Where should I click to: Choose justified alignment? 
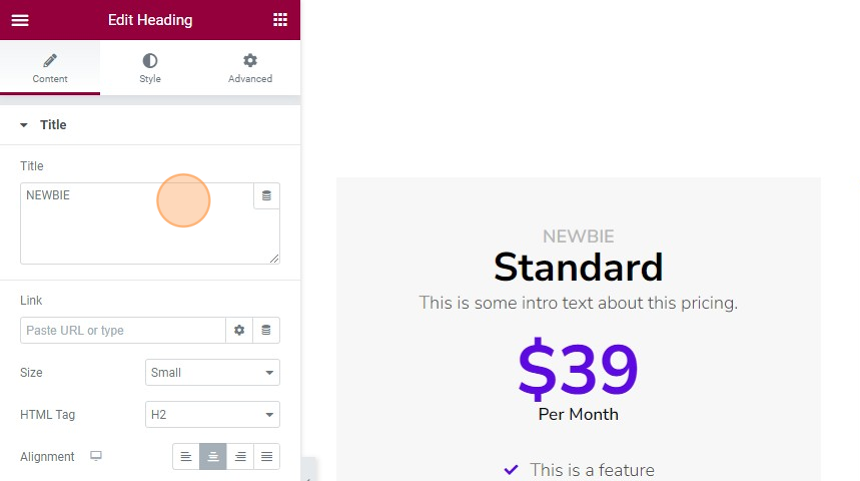click(267, 456)
